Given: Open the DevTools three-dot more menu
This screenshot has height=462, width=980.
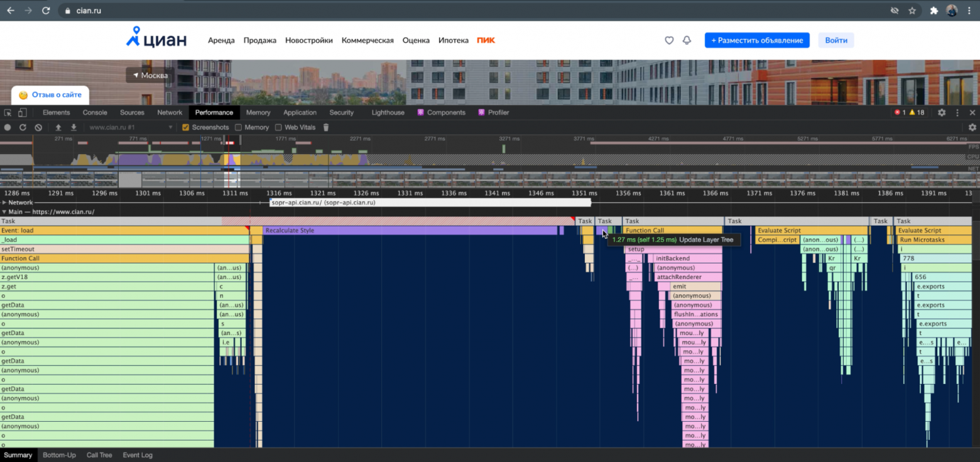Looking at the screenshot, I should pyautogui.click(x=957, y=112).
